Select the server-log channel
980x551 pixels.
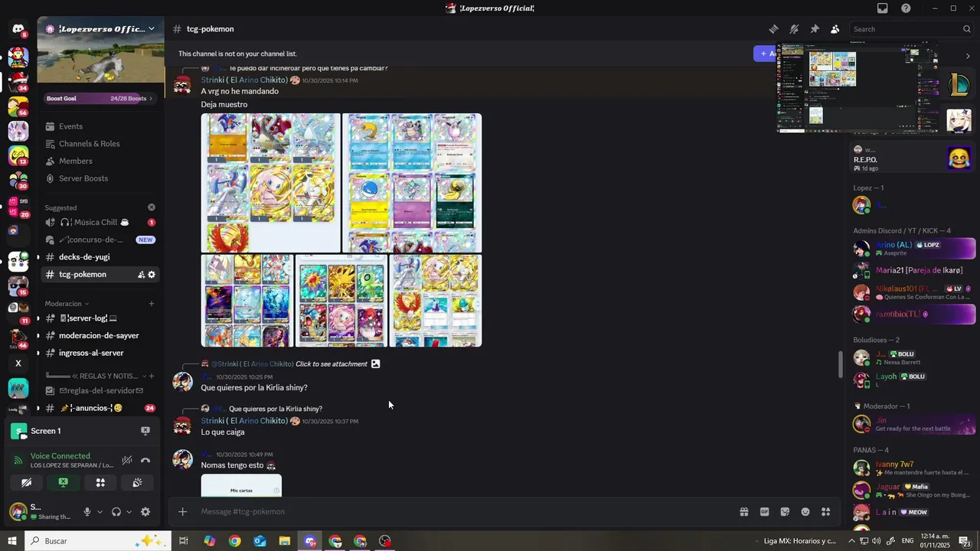point(100,318)
